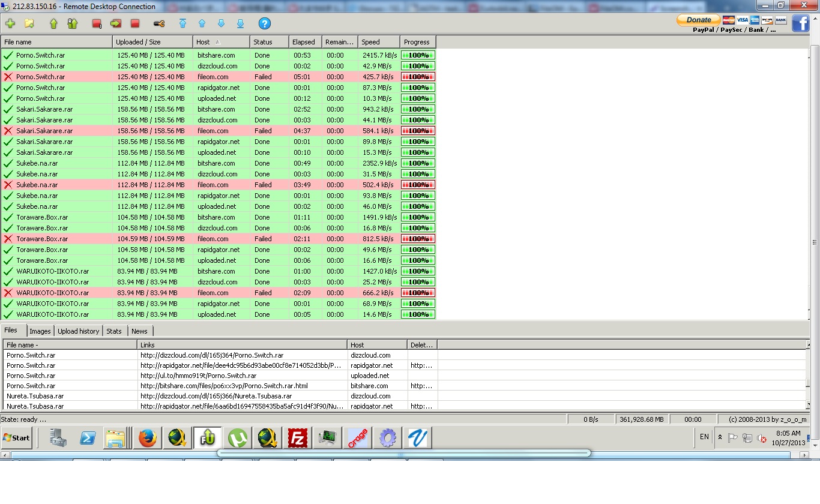Click the Donate button

[x=699, y=20]
